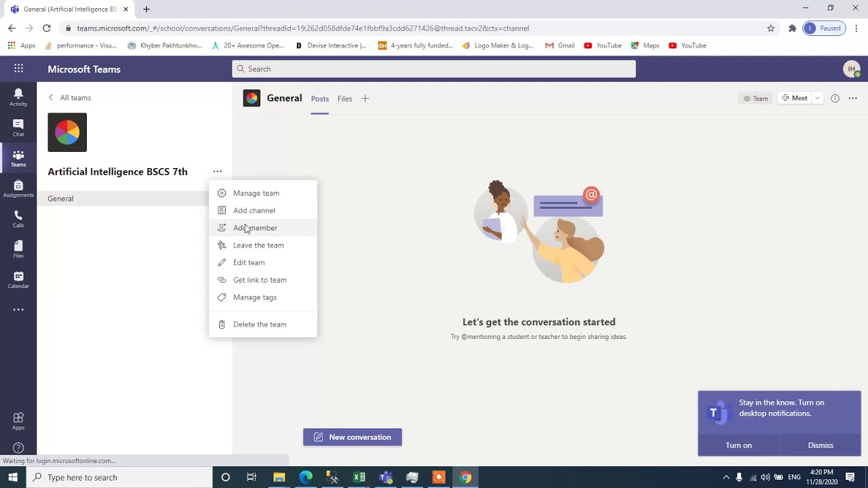Image resolution: width=868 pixels, height=488 pixels.
Task: Open the Maps bookmark
Action: click(x=645, y=45)
